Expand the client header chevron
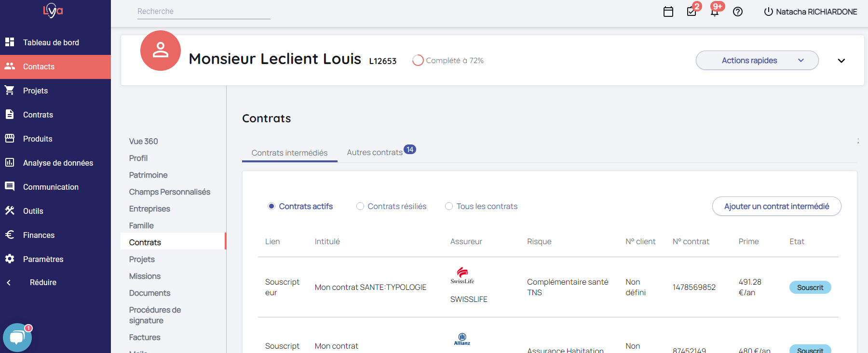 click(841, 61)
